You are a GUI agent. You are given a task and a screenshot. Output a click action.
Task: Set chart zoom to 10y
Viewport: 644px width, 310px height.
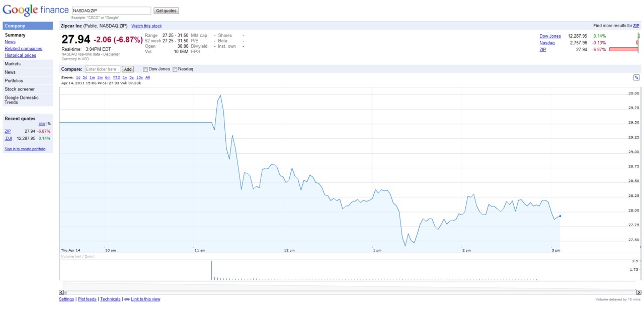click(139, 77)
